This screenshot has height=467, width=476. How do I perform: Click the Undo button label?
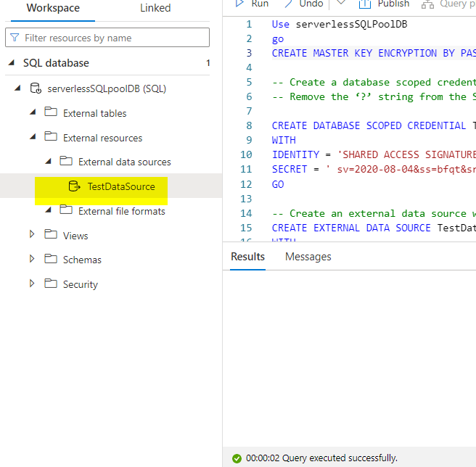click(x=311, y=4)
